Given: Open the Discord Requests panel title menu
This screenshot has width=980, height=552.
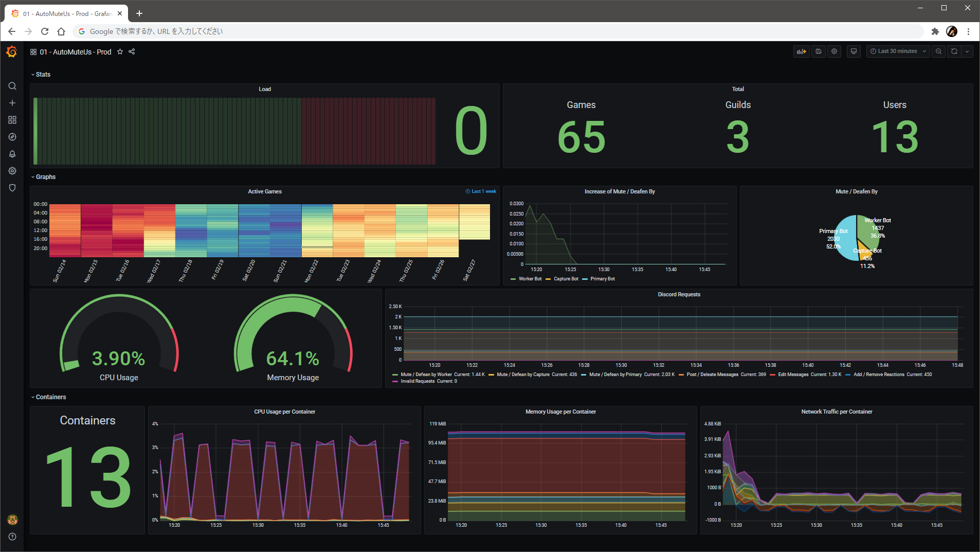Looking at the screenshot, I should 679,295.
